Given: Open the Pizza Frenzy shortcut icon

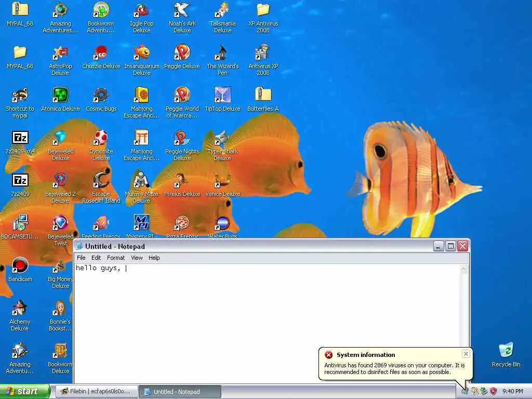Looking at the screenshot, I should 182,227.
